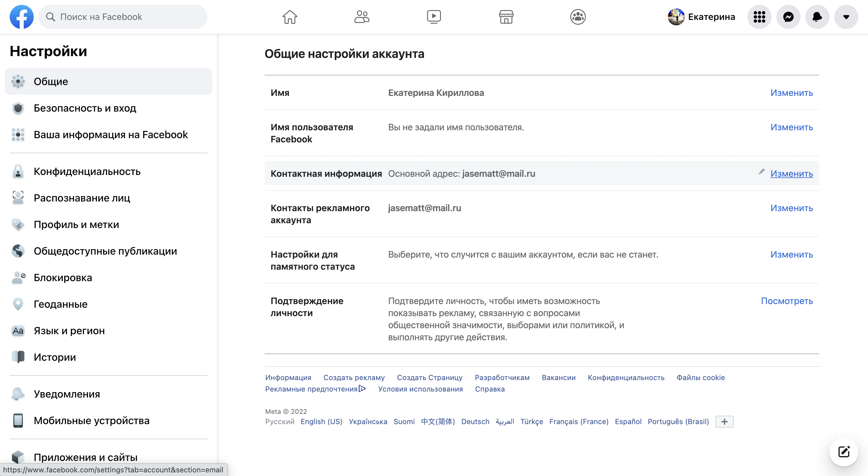Switch language to 中文(简体)

coord(438,422)
